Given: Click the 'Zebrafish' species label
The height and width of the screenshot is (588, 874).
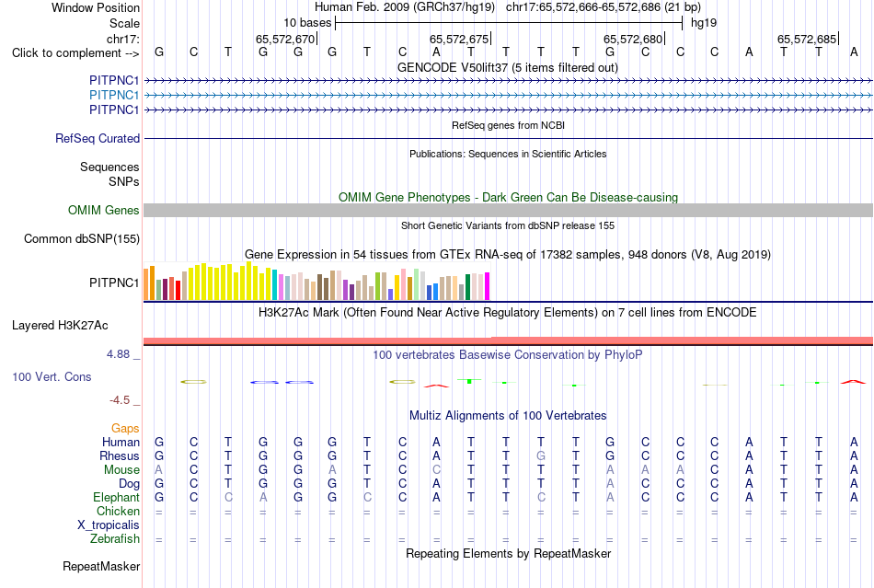Looking at the screenshot, I should 115,539.
